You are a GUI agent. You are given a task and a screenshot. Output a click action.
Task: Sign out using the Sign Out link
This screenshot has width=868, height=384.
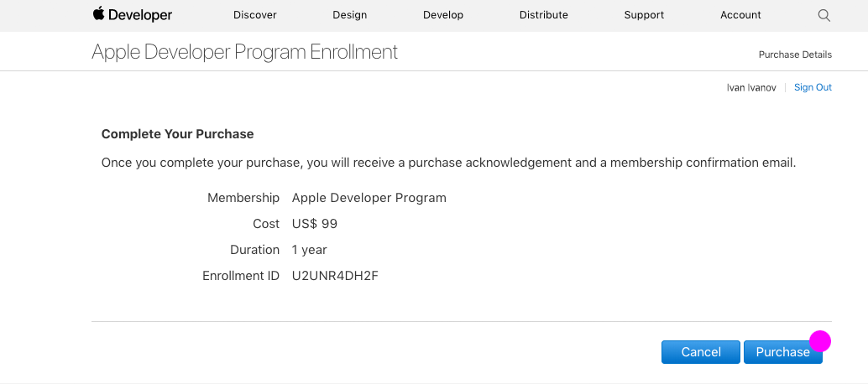click(x=813, y=87)
